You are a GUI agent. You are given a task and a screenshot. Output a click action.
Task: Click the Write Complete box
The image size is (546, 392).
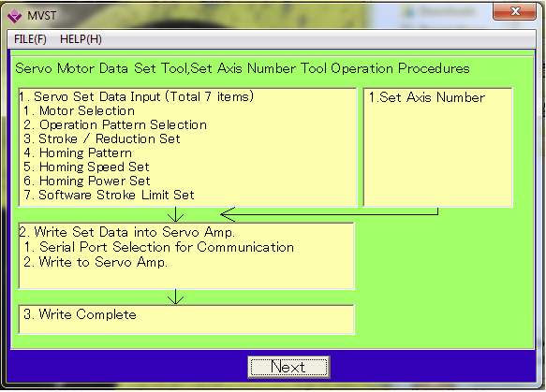186,319
